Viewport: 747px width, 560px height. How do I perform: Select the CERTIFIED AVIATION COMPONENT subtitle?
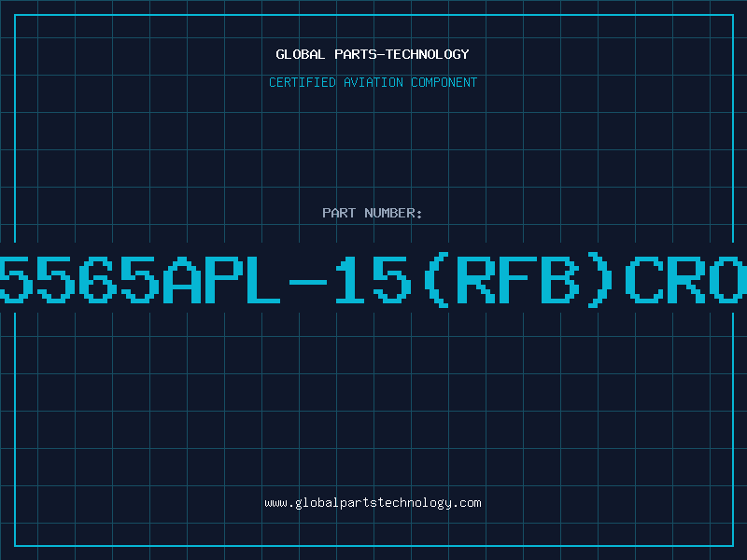point(373,82)
